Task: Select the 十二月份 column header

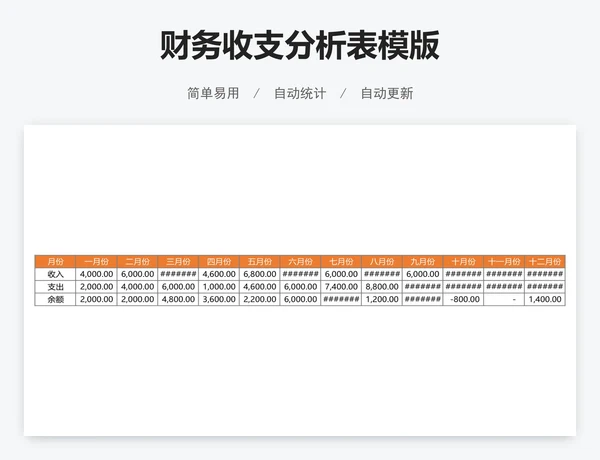Action: [545, 262]
